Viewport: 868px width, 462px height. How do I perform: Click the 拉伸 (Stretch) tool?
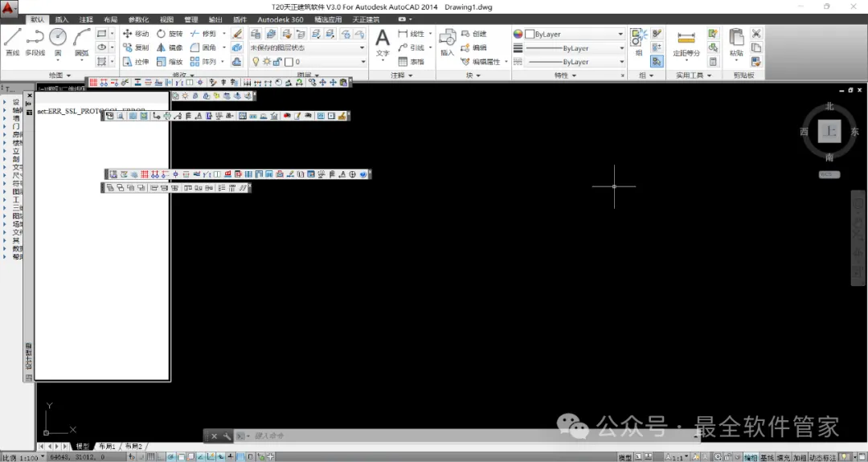[x=136, y=61]
